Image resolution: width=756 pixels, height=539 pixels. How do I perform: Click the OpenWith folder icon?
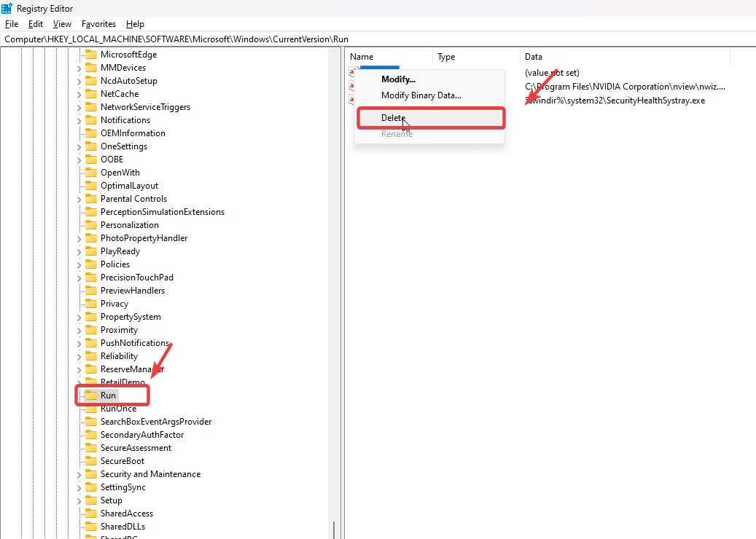coord(91,173)
